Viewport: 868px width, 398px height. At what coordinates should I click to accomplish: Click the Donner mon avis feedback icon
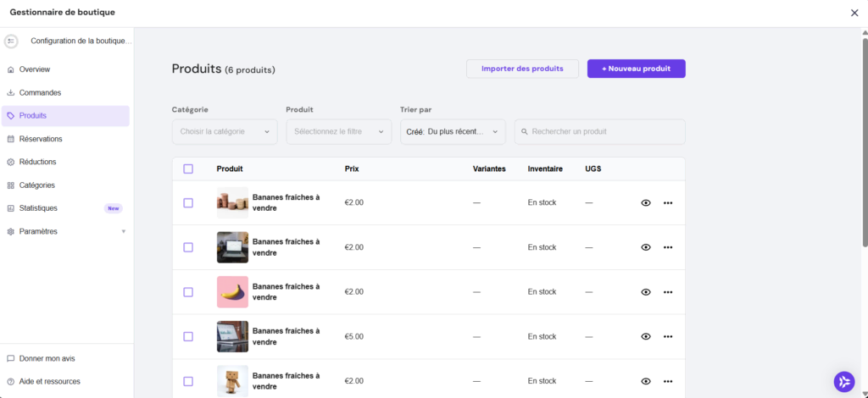(x=10, y=358)
